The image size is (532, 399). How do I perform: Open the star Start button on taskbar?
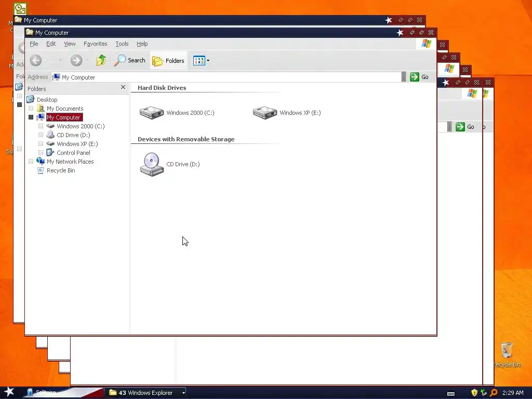(9, 392)
